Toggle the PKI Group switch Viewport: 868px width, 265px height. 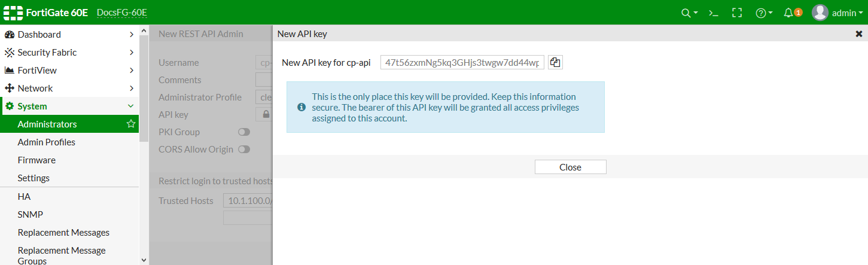pos(244,132)
